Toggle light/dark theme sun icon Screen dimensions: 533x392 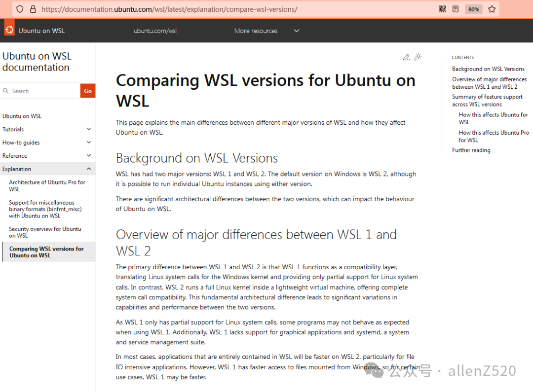pyautogui.click(x=418, y=57)
